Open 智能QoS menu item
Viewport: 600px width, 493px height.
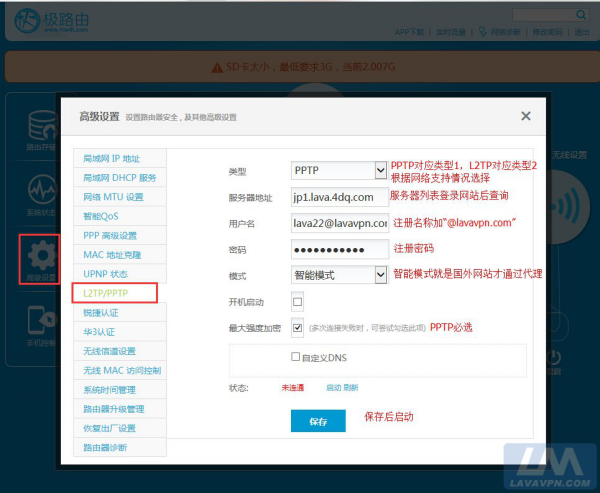[x=120, y=216]
